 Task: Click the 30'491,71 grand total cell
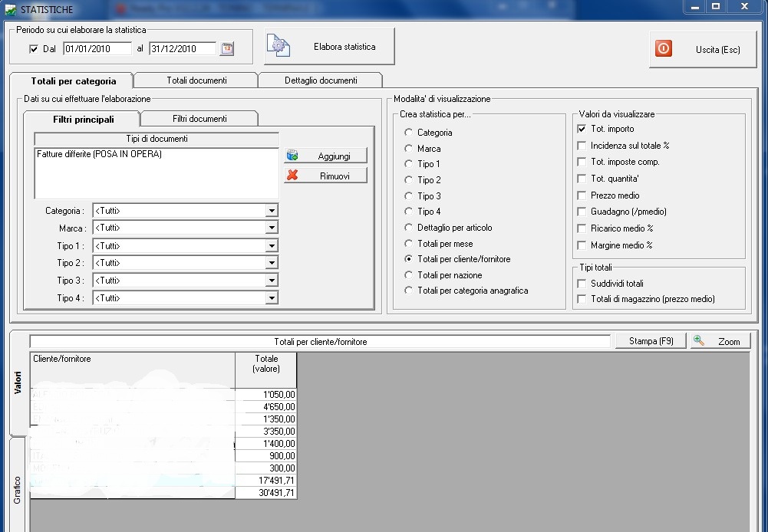point(266,492)
